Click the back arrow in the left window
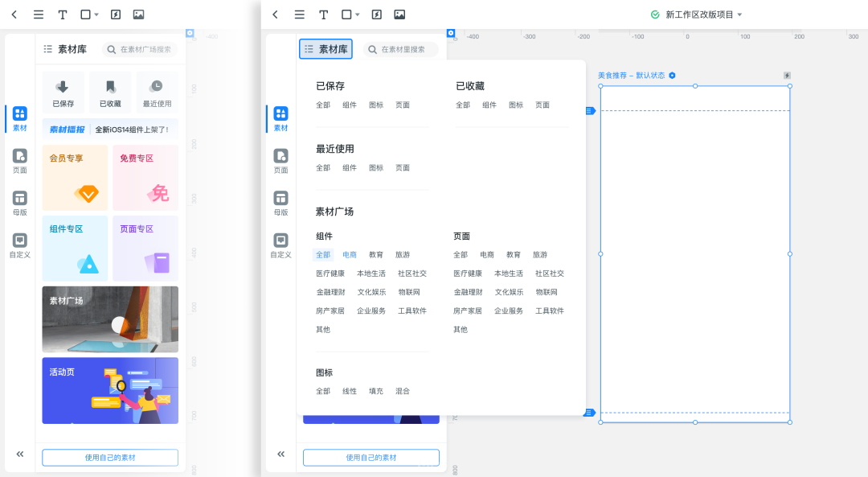The width and height of the screenshot is (868, 477). (14, 14)
